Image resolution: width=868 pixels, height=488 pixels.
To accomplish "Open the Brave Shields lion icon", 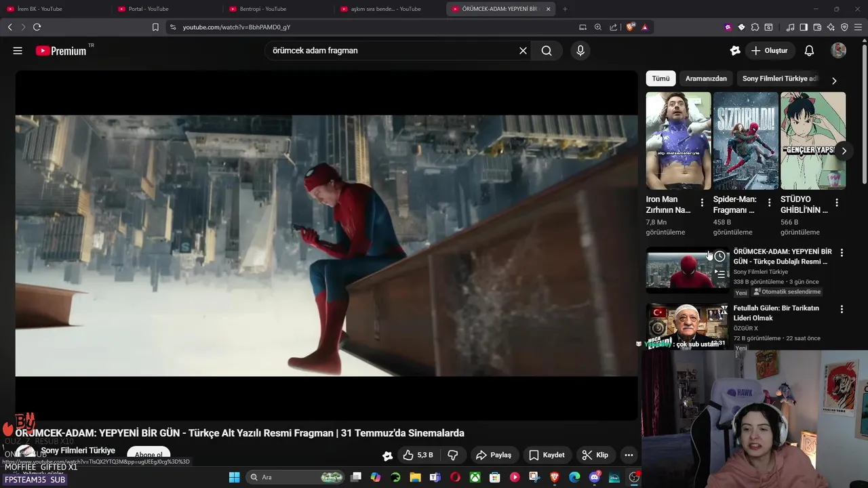I will pos(631,27).
